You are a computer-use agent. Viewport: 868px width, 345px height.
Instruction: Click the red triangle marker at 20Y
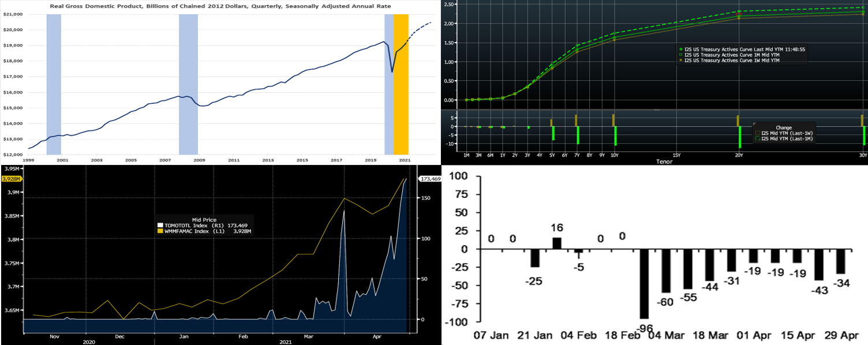pyautogui.click(x=739, y=15)
